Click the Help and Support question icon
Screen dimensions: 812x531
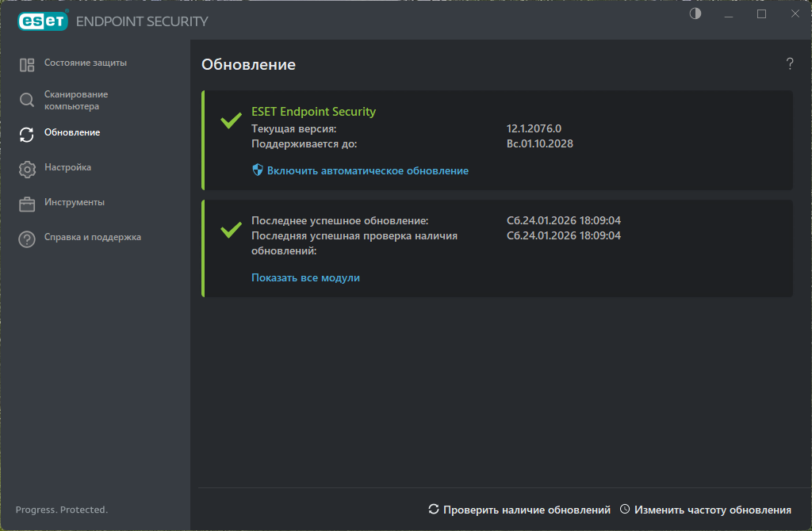(x=27, y=239)
